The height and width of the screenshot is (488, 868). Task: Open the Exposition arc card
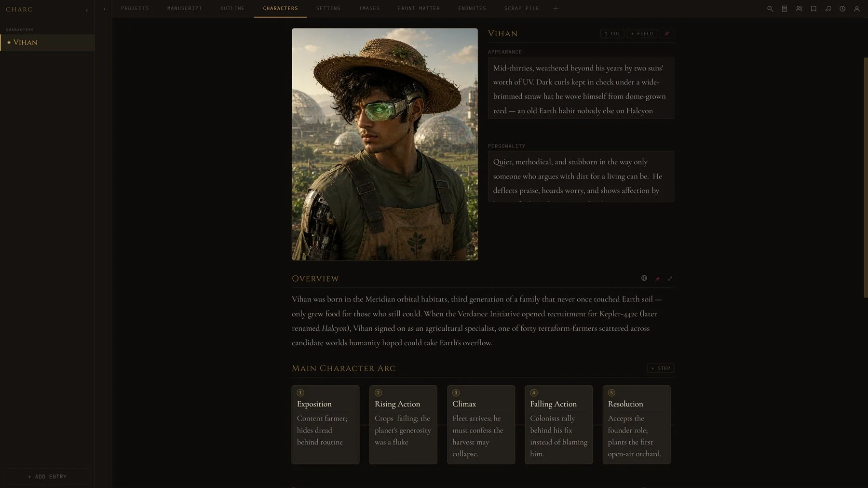tap(325, 424)
